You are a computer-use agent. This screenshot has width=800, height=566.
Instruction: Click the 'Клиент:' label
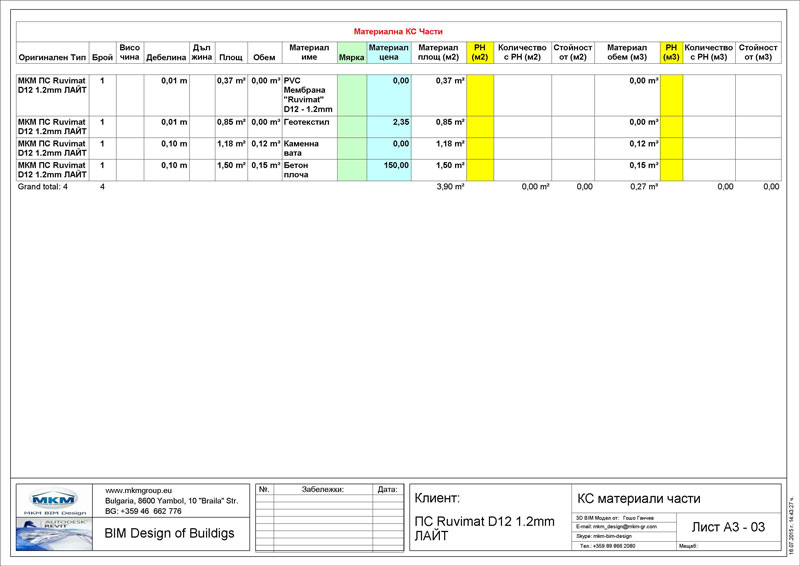(x=437, y=498)
